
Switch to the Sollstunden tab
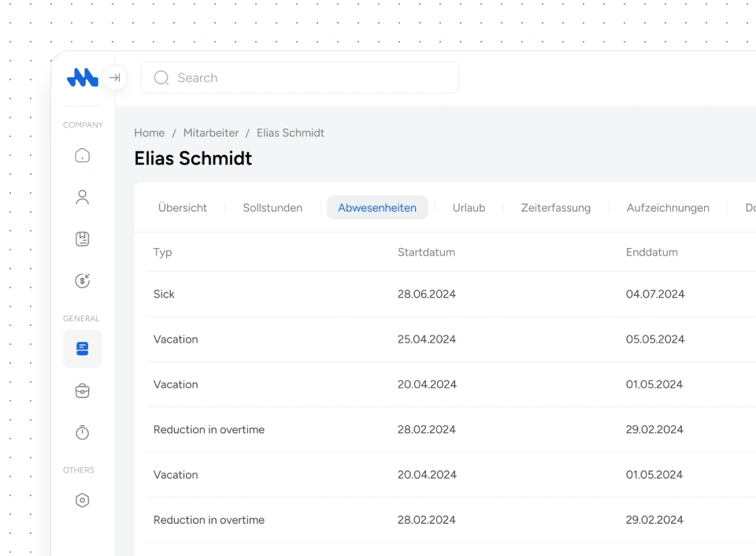(272, 208)
